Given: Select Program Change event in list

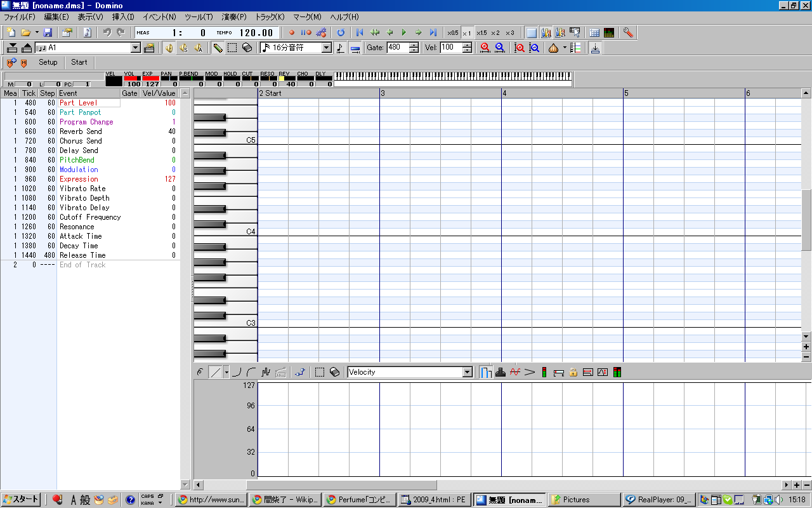Looking at the screenshot, I should [86, 122].
